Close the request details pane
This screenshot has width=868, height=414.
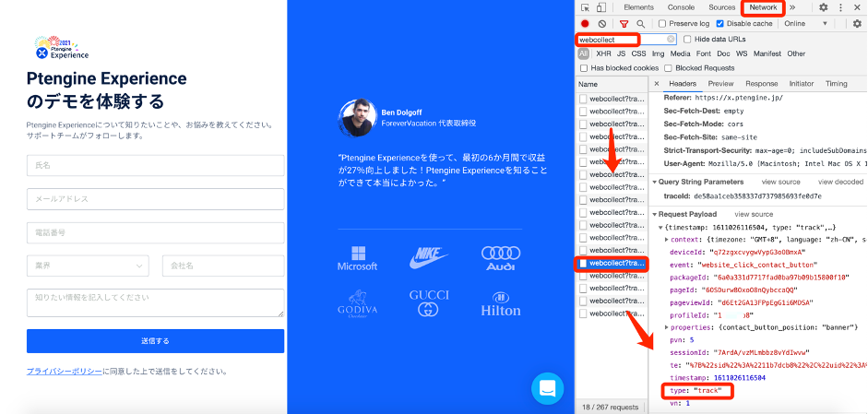pos(657,84)
